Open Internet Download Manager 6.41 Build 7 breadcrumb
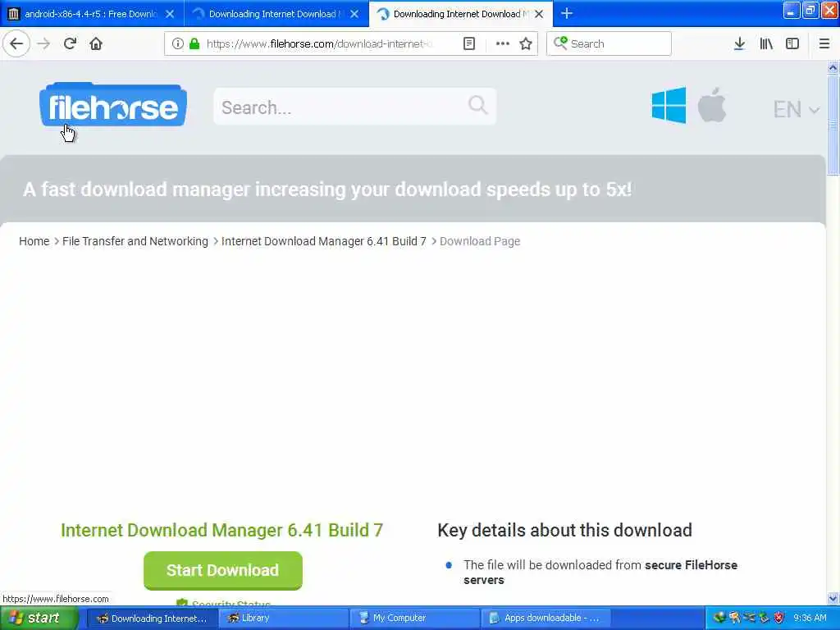Image resolution: width=840 pixels, height=630 pixels. 323,241
